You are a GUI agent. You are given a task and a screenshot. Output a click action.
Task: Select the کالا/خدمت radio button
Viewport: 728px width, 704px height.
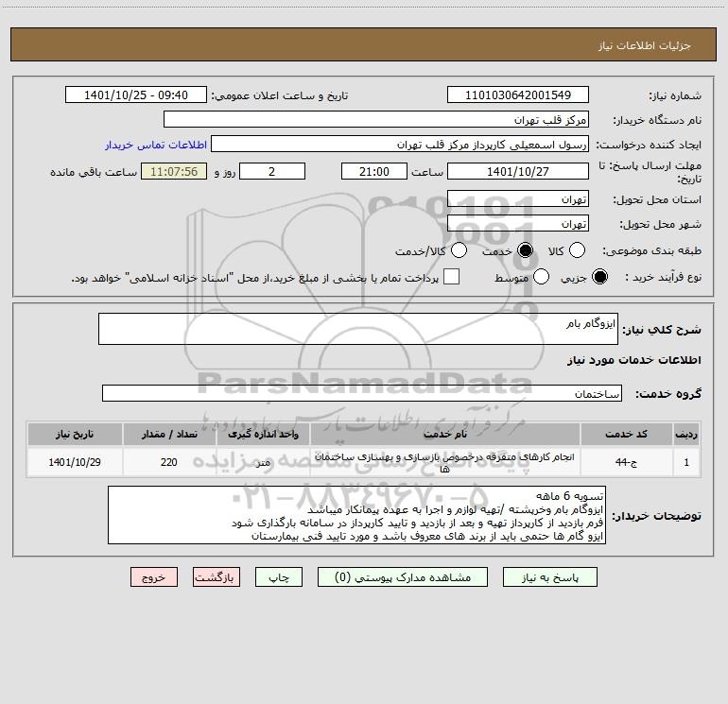[459, 250]
